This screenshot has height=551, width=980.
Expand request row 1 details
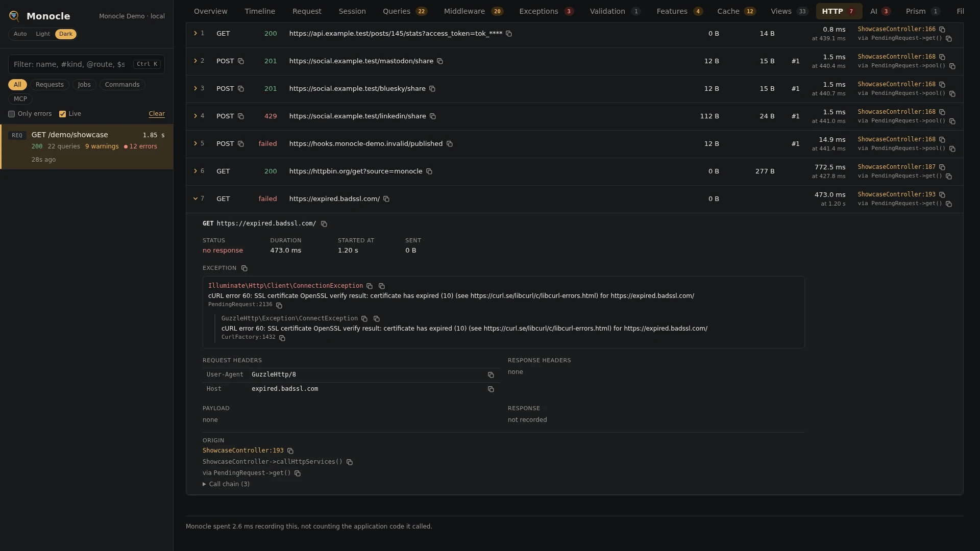pos(195,33)
